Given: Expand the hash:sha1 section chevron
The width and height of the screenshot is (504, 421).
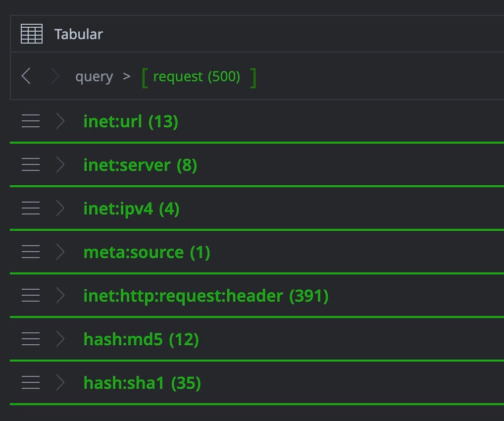Looking at the screenshot, I should (x=60, y=383).
